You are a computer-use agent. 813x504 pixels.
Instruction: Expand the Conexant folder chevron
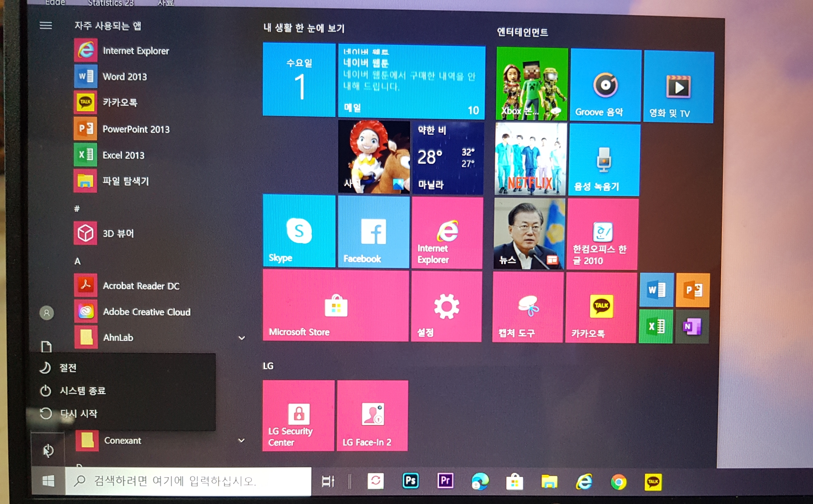[241, 440]
